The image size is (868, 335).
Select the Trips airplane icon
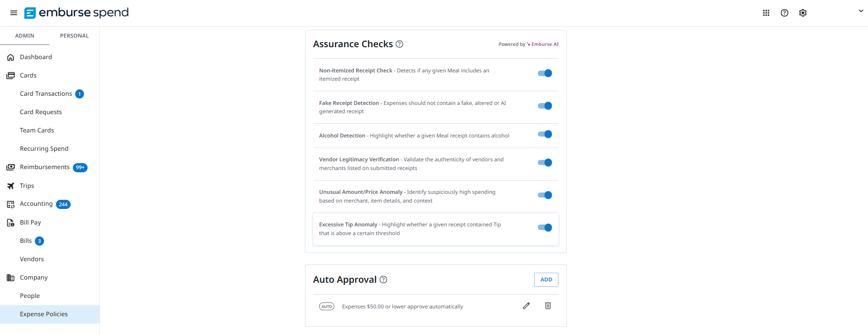tap(11, 186)
